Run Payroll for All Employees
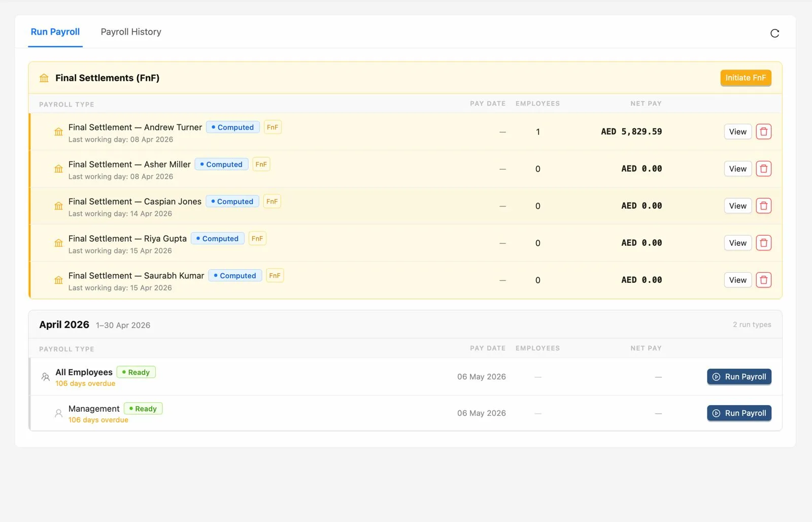 pyautogui.click(x=739, y=377)
